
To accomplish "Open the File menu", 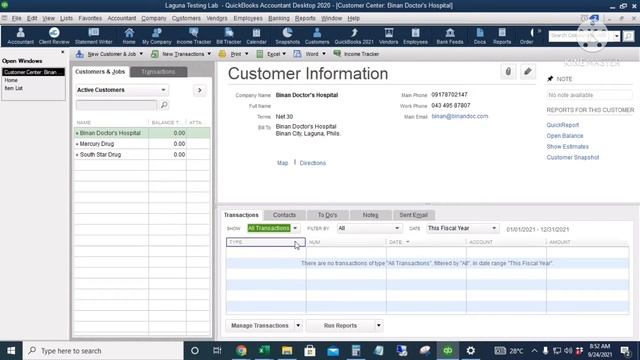I will coord(16,18).
